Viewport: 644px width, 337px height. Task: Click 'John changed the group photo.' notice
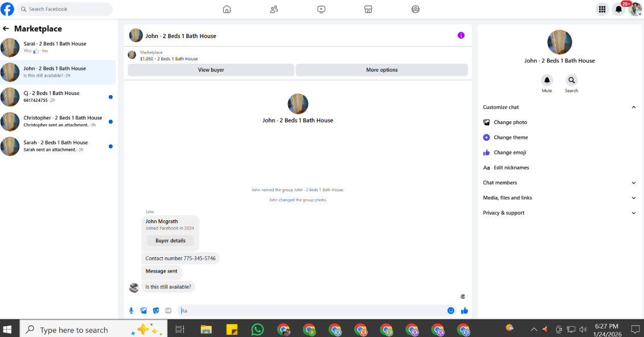click(298, 200)
